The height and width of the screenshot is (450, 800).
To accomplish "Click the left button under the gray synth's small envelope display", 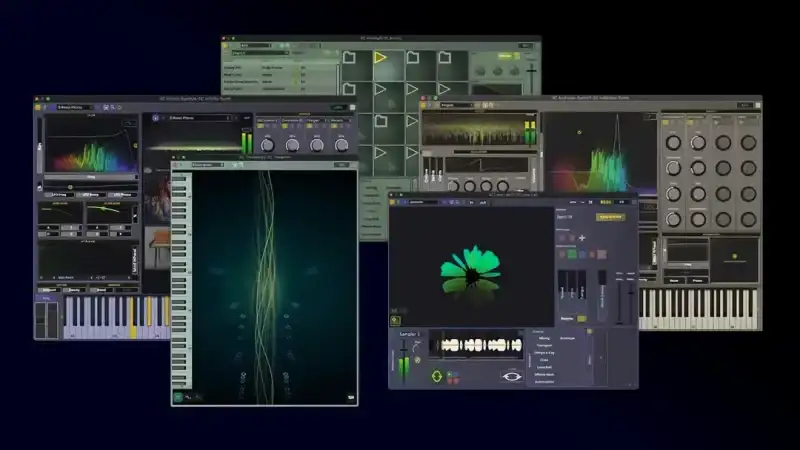I will click(674, 281).
